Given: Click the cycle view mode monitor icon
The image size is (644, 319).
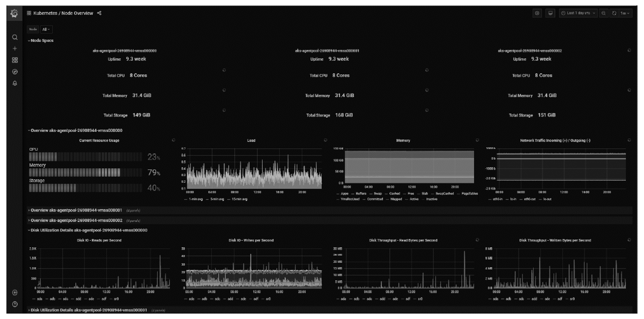Looking at the screenshot, I should (x=550, y=13).
